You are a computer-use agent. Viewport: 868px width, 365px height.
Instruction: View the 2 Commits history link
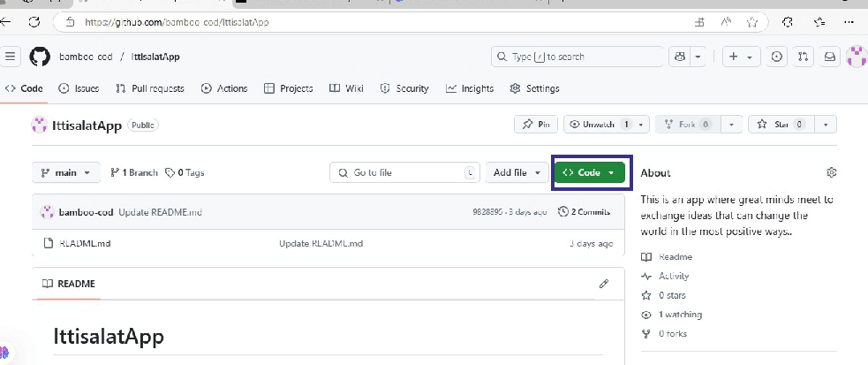pos(584,211)
